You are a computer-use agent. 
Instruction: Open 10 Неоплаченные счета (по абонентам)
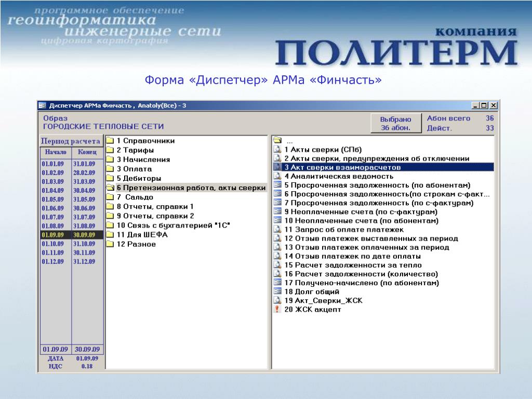pyautogui.click(x=362, y=220)
